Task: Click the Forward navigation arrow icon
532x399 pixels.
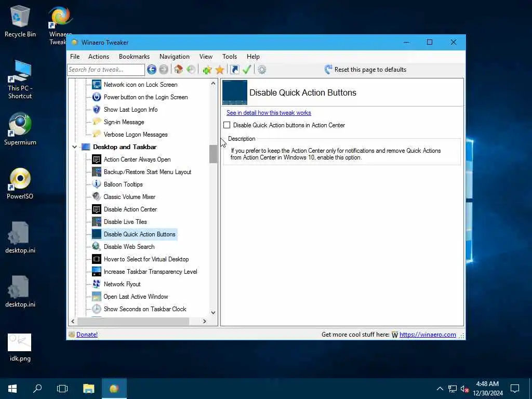Action: pyautogui.click(x=164, y=70)
